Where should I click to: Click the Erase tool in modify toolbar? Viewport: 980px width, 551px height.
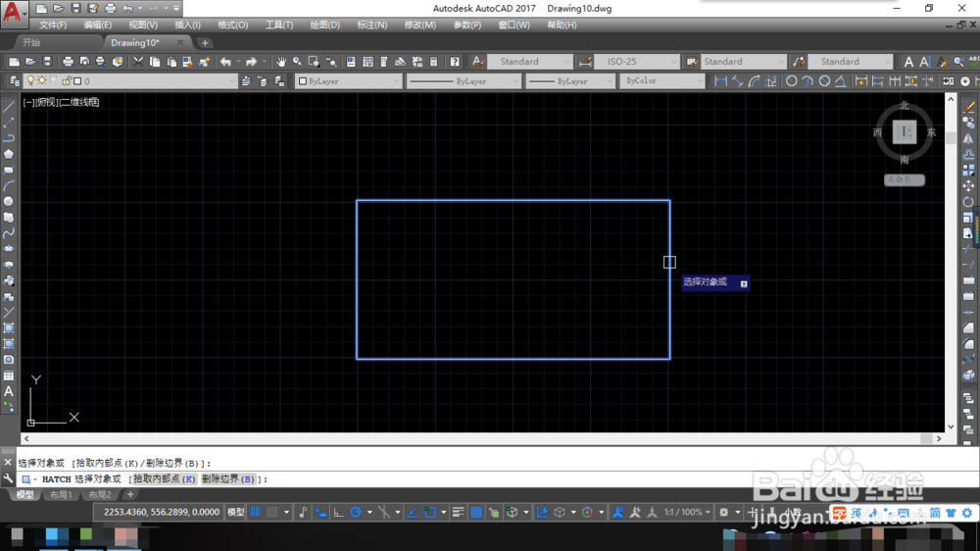click(x=969, y=107)
